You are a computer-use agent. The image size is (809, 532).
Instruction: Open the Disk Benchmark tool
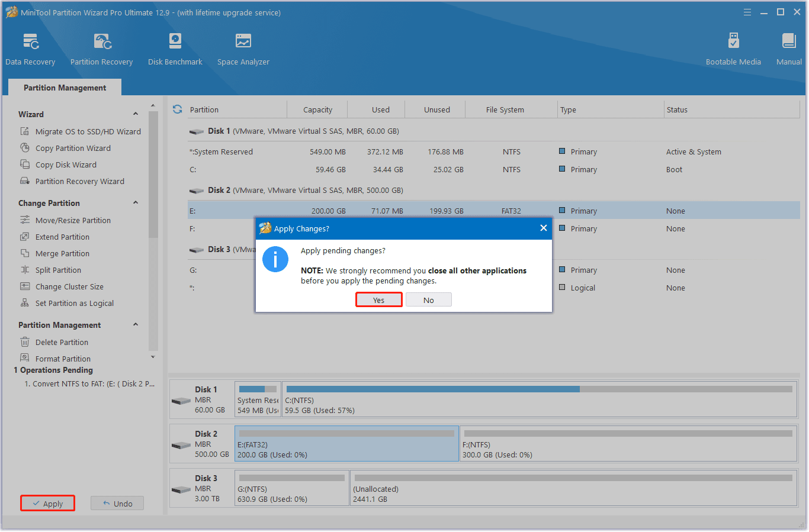coord(175,50)
